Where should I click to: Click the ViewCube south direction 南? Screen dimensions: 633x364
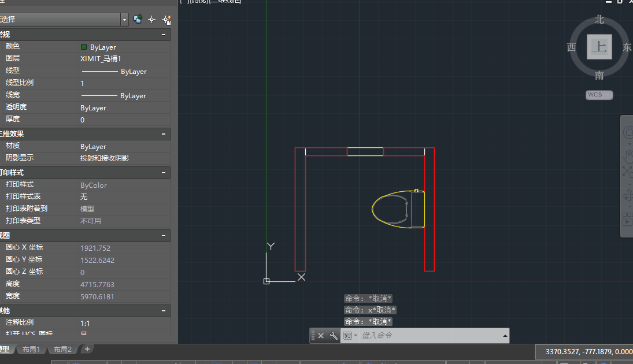pos(599,75)
